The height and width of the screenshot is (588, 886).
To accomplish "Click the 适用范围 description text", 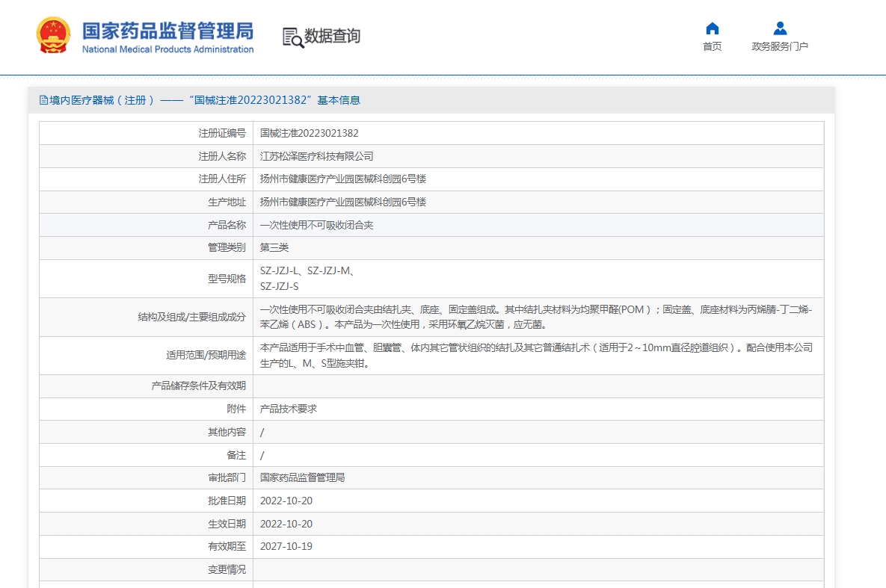I will point(535,356).
